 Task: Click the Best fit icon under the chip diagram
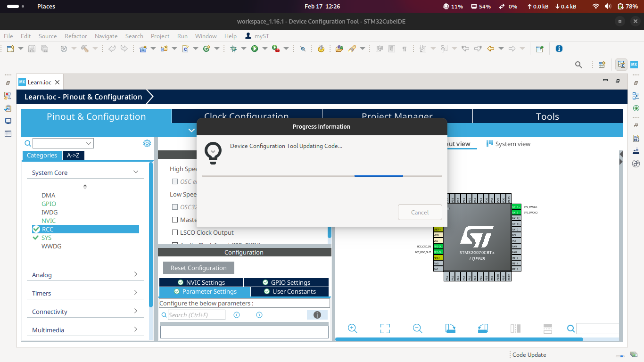click(x=385, y=328)
